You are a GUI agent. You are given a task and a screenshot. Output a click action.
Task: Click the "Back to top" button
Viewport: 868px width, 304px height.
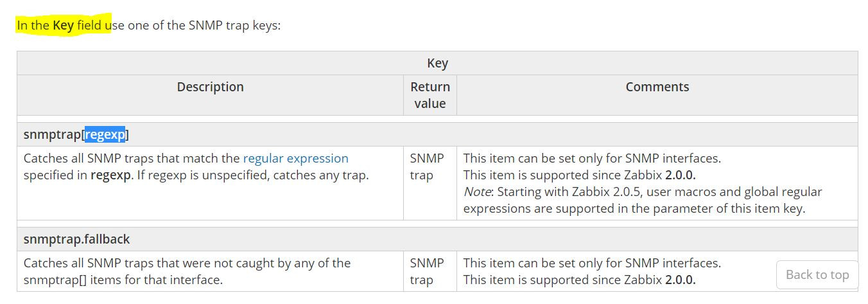[x=817, y=274]
